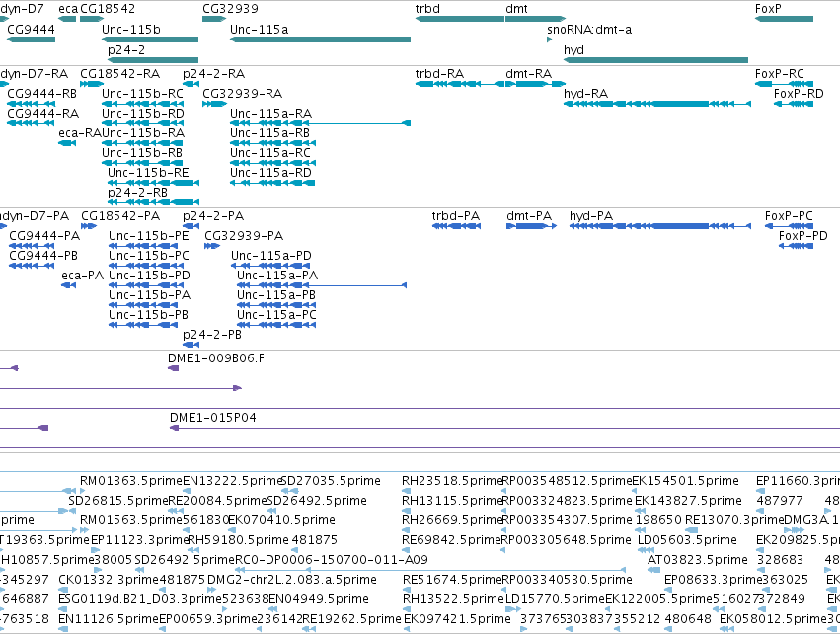
Task: Click the FoxP-PD protein label
Action: 803,236
